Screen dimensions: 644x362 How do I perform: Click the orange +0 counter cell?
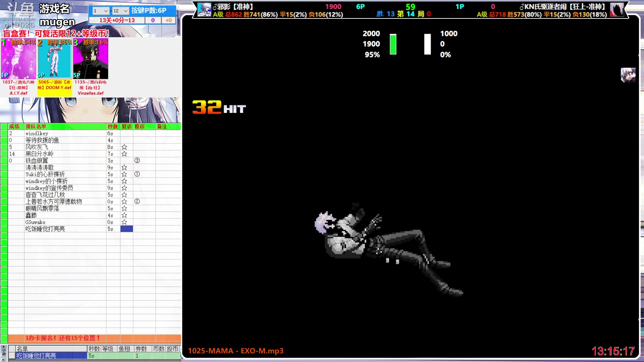point(168,20)
